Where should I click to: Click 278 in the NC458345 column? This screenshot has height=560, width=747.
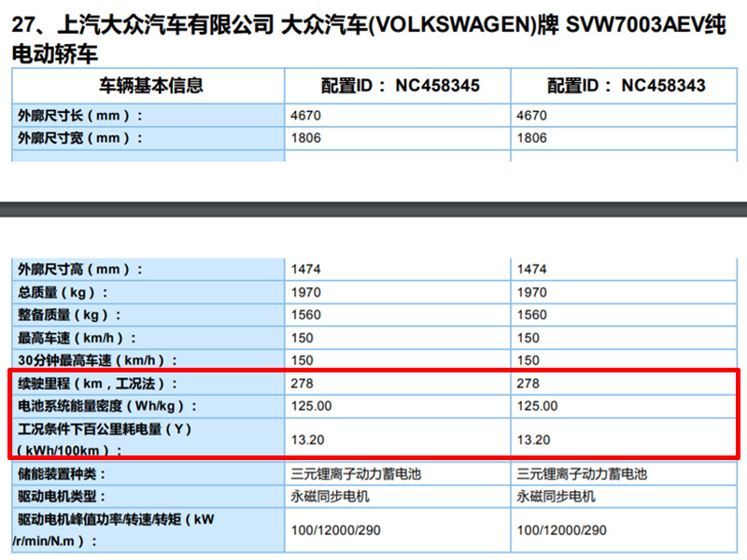(302, 384)
